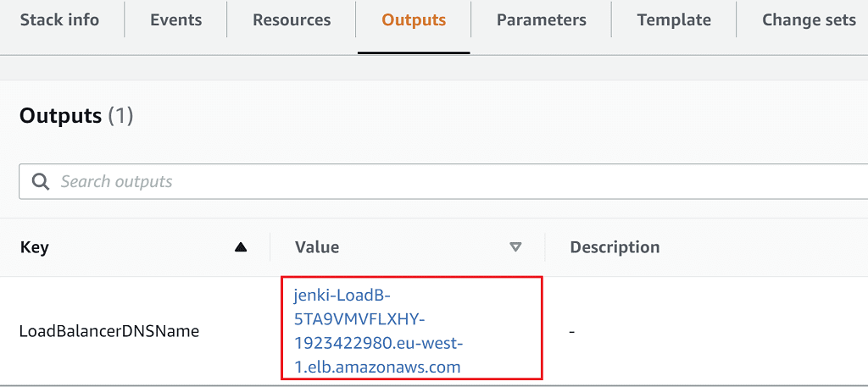This screenshot has height=387, width=868.
Task: Open the Stack info tab
Action: point(59,20)
